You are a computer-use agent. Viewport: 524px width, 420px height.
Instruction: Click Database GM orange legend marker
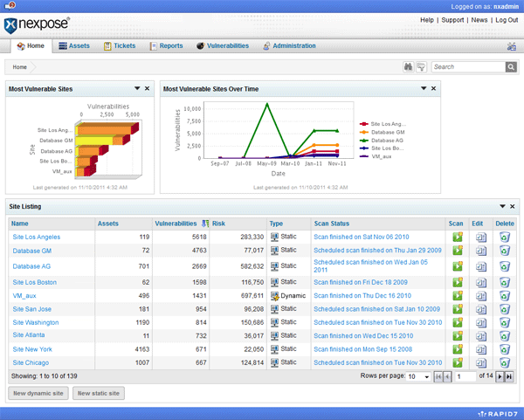(x=363, y=133)
